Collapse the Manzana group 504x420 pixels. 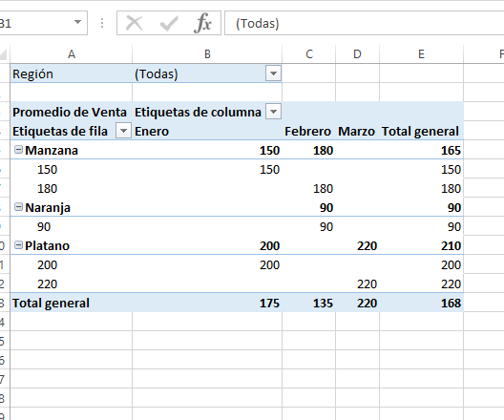[19, 150]
